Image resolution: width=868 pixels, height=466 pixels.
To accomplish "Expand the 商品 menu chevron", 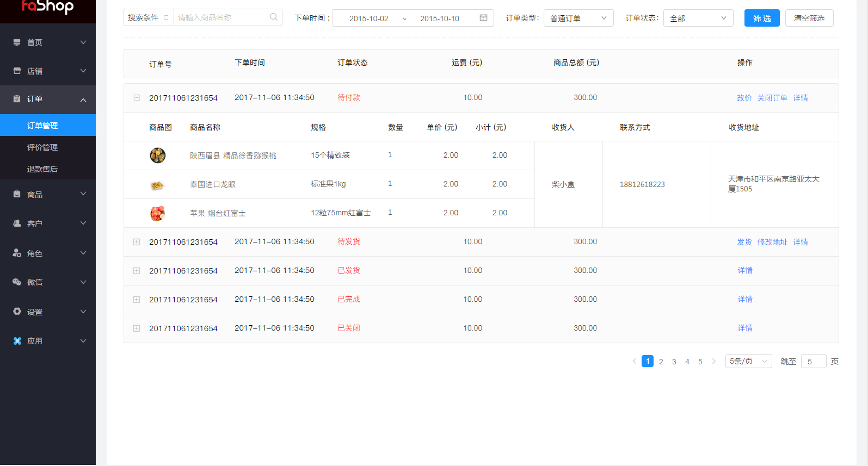I will click(83, 194).
